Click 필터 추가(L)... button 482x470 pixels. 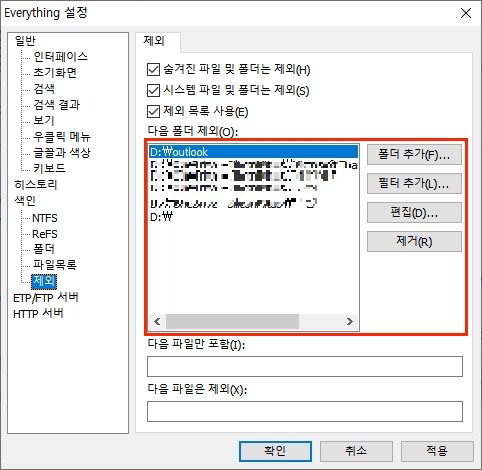pyautogui.click(x=414, y=183)
